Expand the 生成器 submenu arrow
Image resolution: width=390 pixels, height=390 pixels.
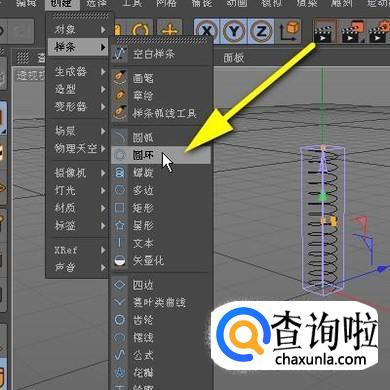click(103, 72)
